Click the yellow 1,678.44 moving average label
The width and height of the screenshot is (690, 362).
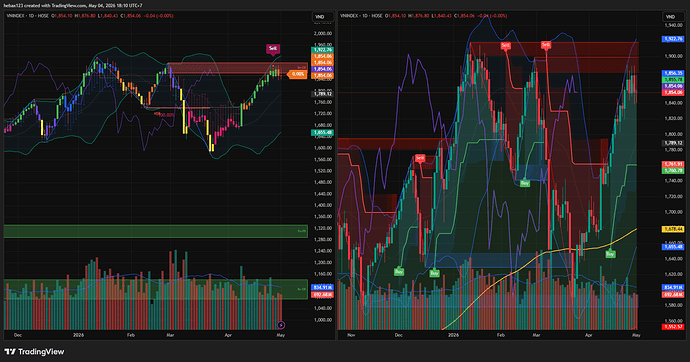pos(673,229)
